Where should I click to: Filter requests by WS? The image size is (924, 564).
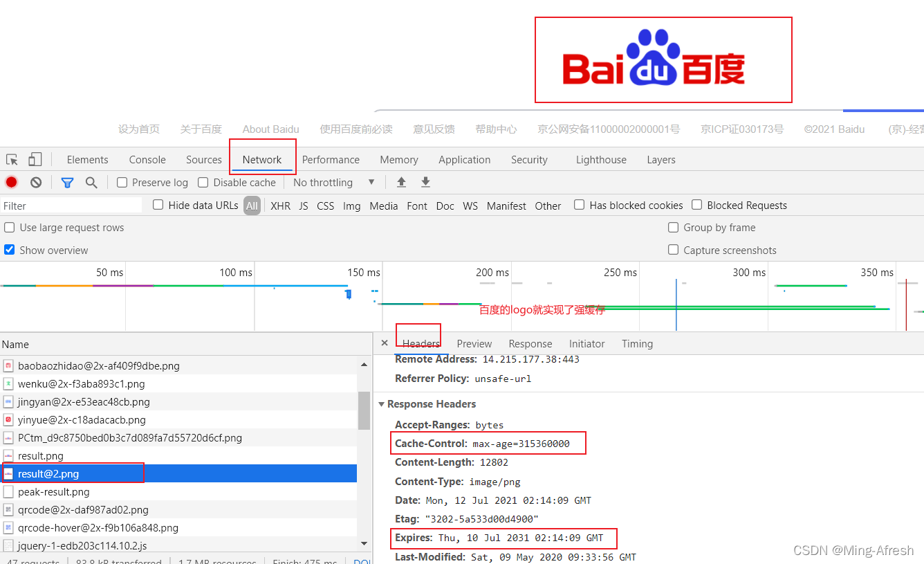470,206
